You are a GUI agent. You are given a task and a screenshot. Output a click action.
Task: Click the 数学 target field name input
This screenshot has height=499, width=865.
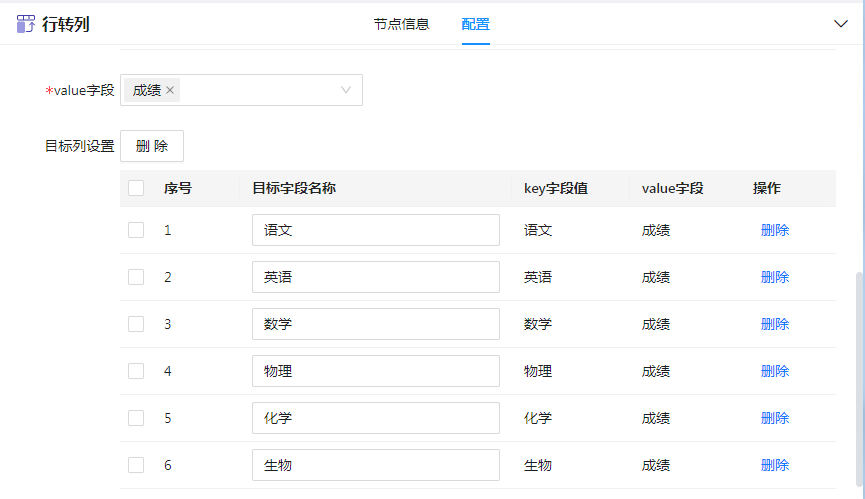(375, 324)
